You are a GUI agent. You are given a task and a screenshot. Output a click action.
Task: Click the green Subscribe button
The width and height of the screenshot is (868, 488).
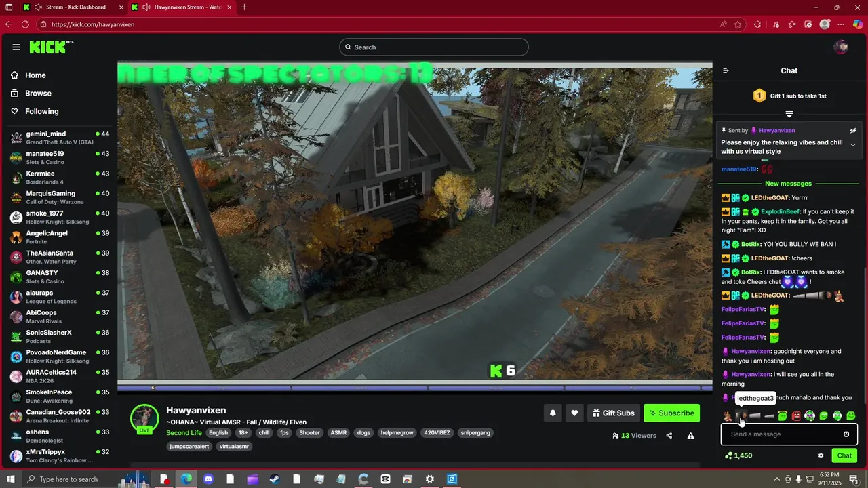pos(671,413)
